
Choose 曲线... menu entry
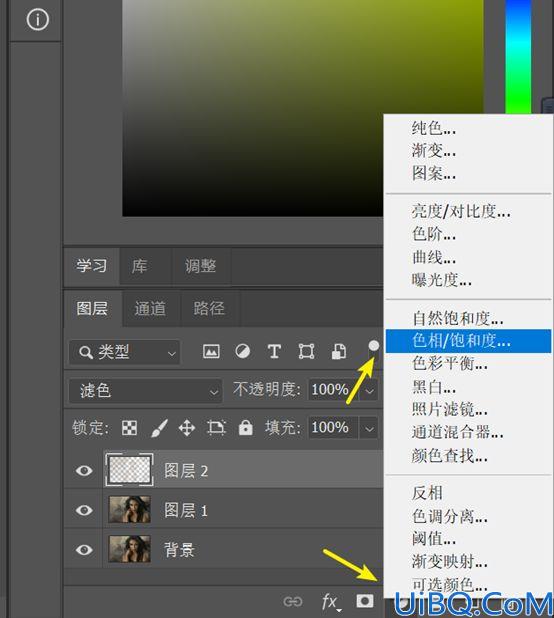point(468,257)
